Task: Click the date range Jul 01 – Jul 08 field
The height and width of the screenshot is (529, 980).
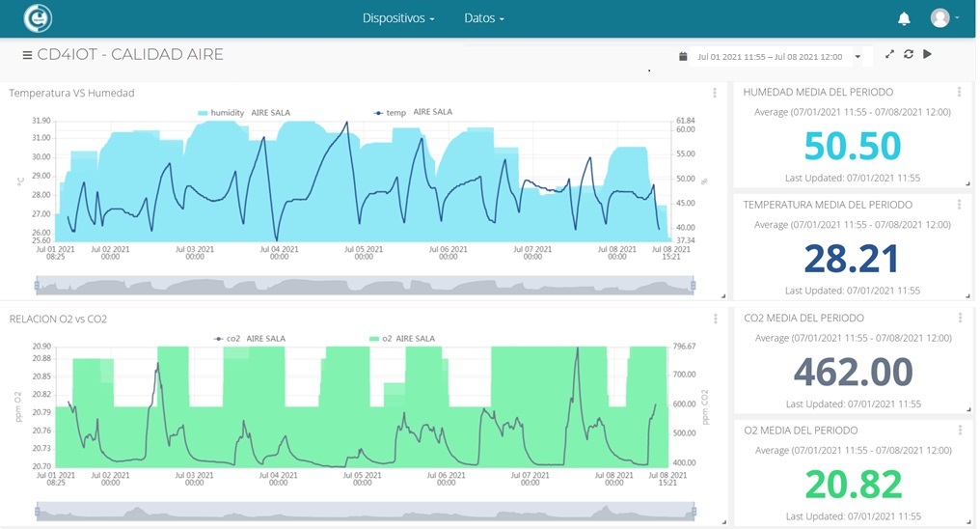Action: point(770,57)
